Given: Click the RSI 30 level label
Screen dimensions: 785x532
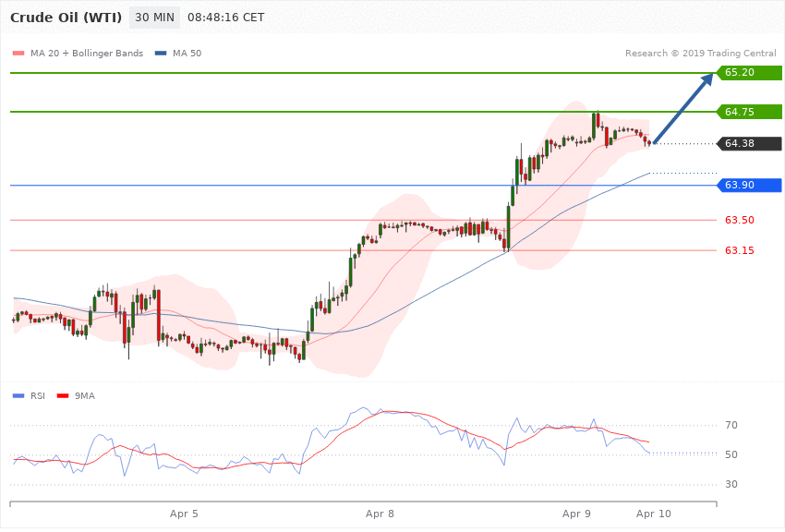Looking at the screenshot, I should click(x=731, y=485).
